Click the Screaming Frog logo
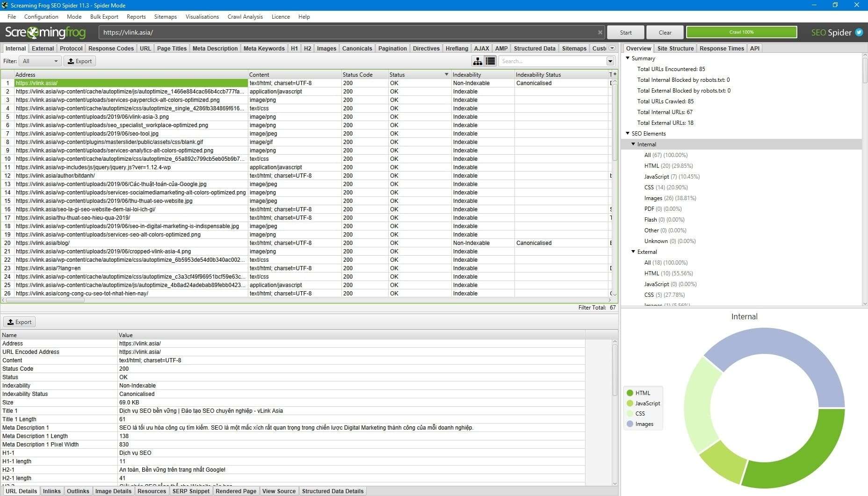 (45, 32)
